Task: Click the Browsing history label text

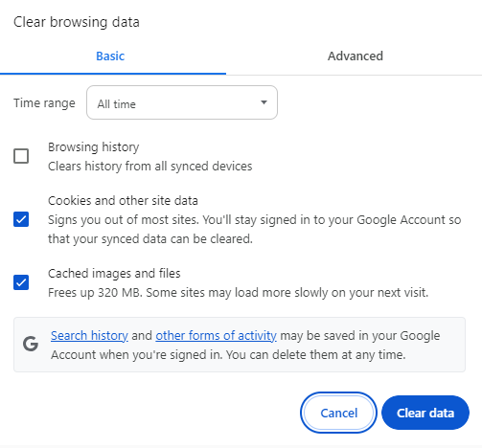Action: 94,147
